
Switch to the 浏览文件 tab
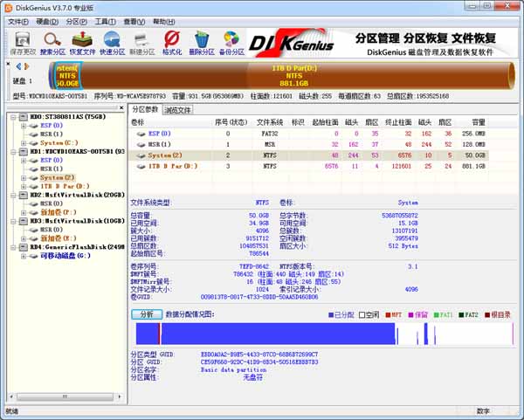177,110
